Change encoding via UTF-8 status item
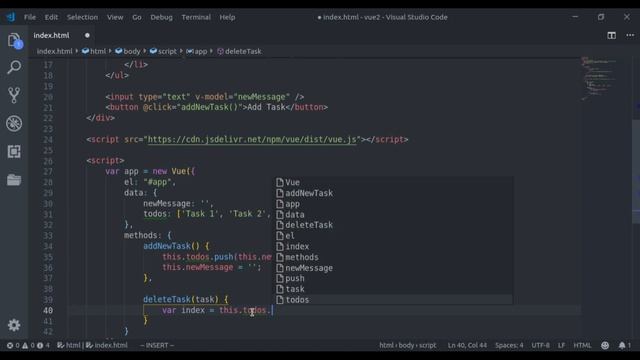This screenshot has height=360, width=640. click(540, 345)
